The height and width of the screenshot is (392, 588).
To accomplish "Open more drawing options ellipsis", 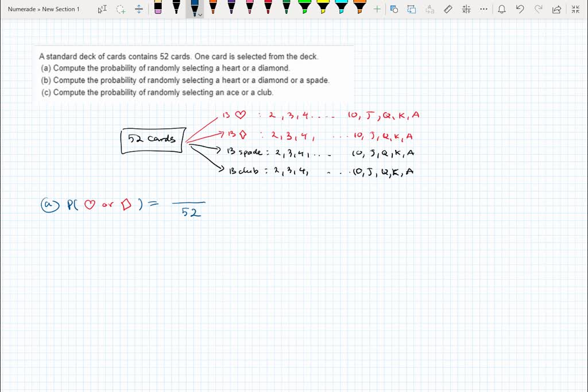I will [x=483, y=9].
